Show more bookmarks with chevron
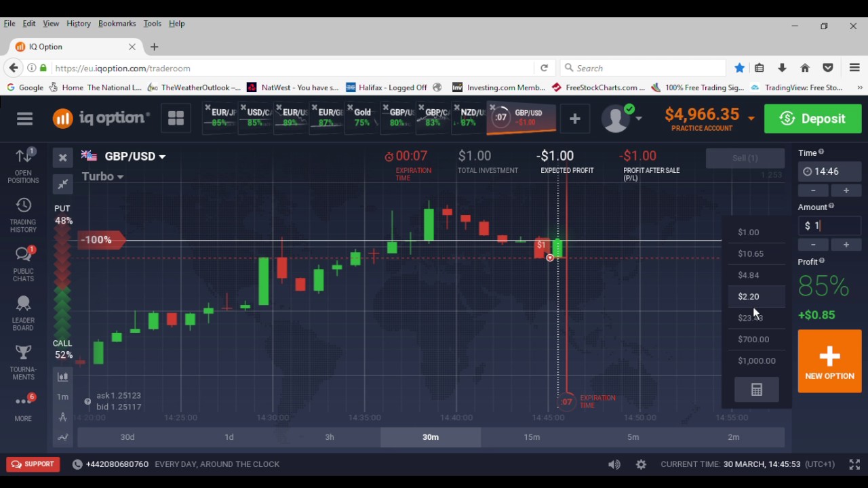 [860, 87]
